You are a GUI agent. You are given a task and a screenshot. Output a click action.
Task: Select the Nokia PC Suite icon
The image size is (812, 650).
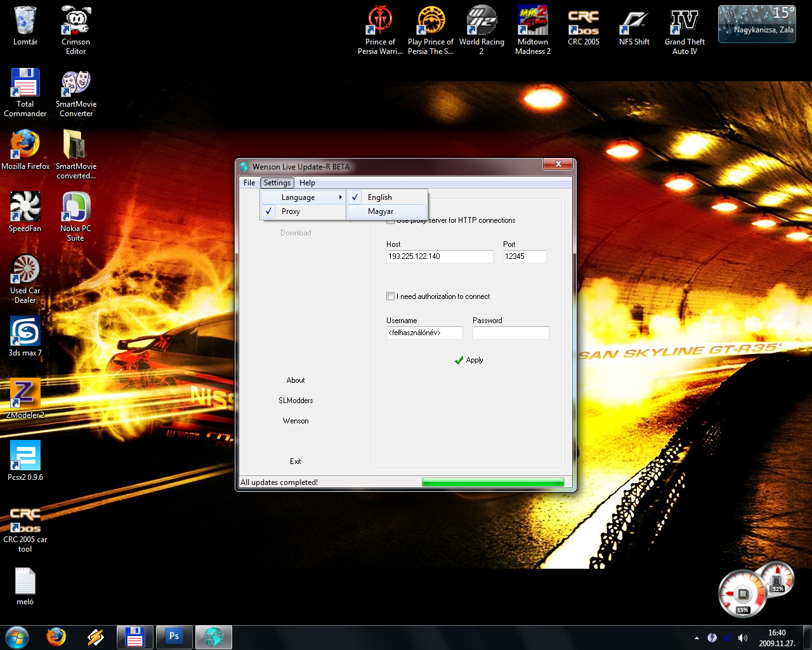click(x=75, y=216)
